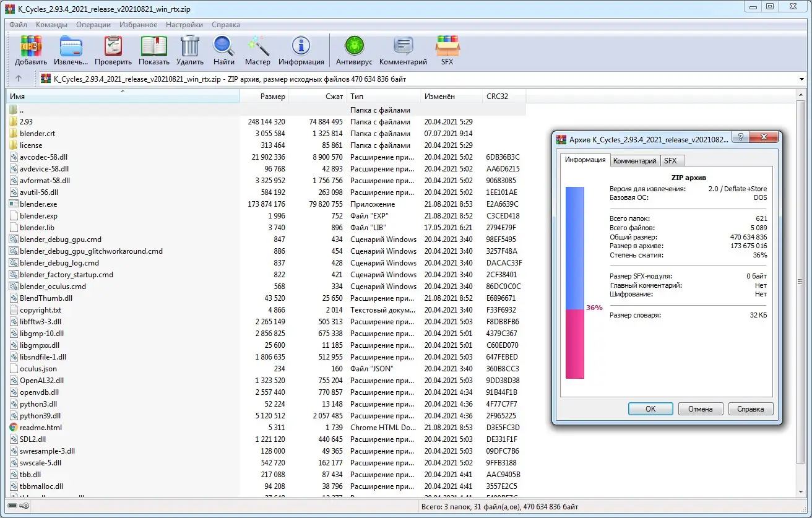Click the CRC32 value E2A6639C
Image resolution: width=812 pixels, height=518 pixels.
coord(503,204)
